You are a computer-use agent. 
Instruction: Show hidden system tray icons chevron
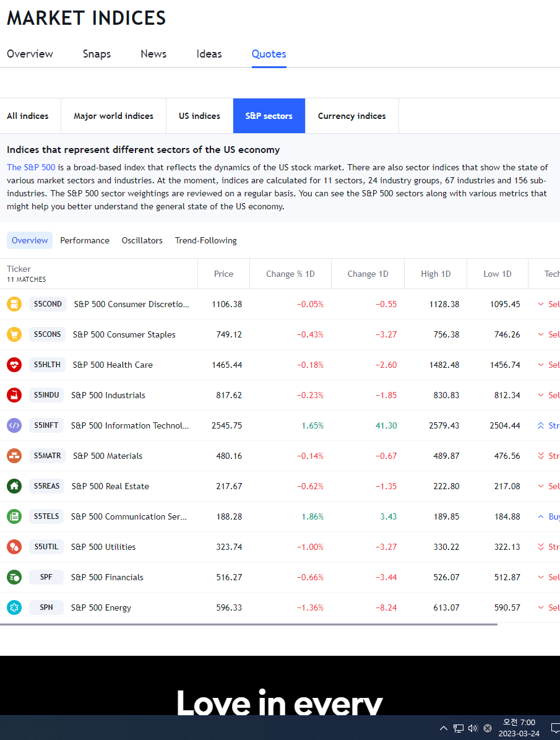444,728
